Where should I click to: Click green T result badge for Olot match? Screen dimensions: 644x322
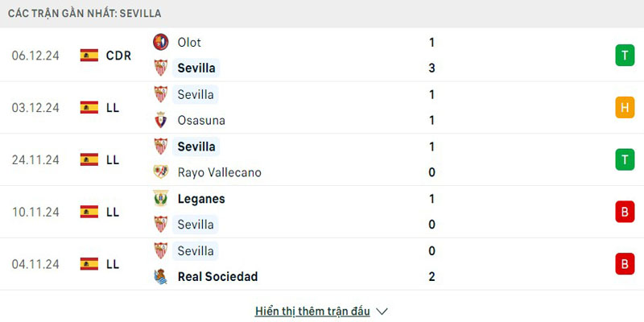[x=625, y=56]
